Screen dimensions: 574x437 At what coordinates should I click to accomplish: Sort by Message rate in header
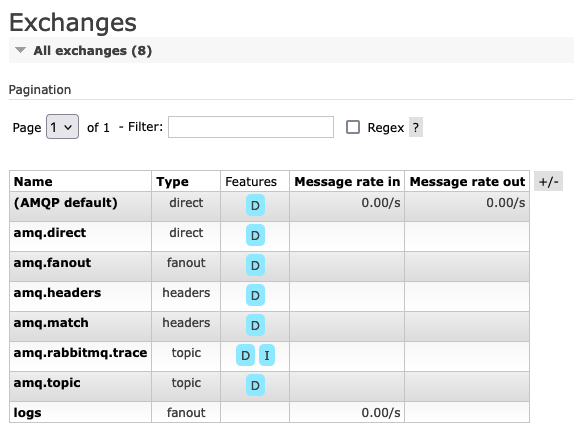click(x=347, y=182)
